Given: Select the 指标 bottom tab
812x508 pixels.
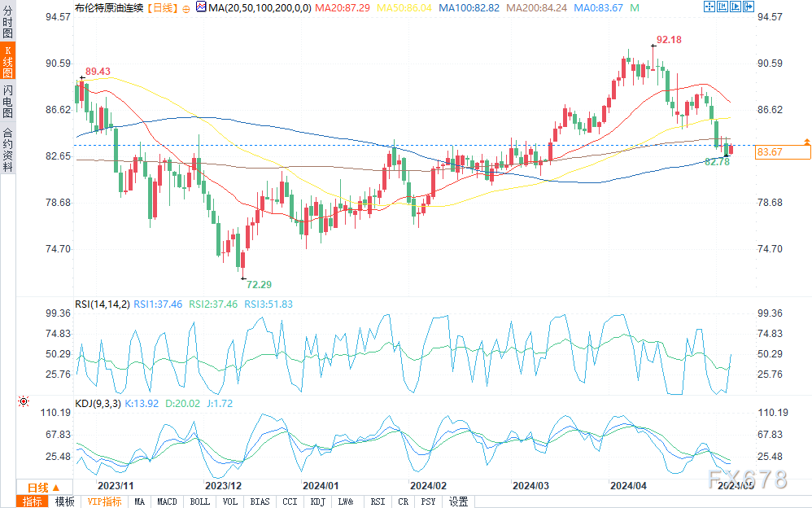Looking at the screenshot, I should tap(32, 501).
